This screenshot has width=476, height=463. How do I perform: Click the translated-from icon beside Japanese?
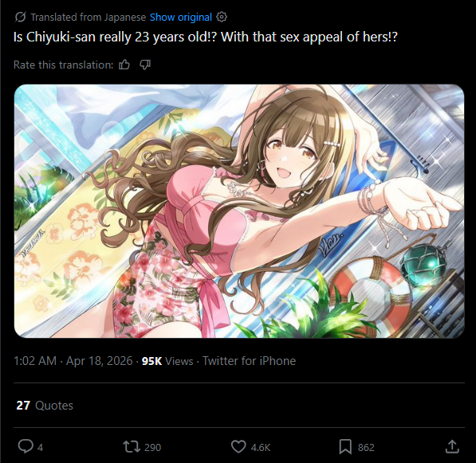(x=21, y=18)
